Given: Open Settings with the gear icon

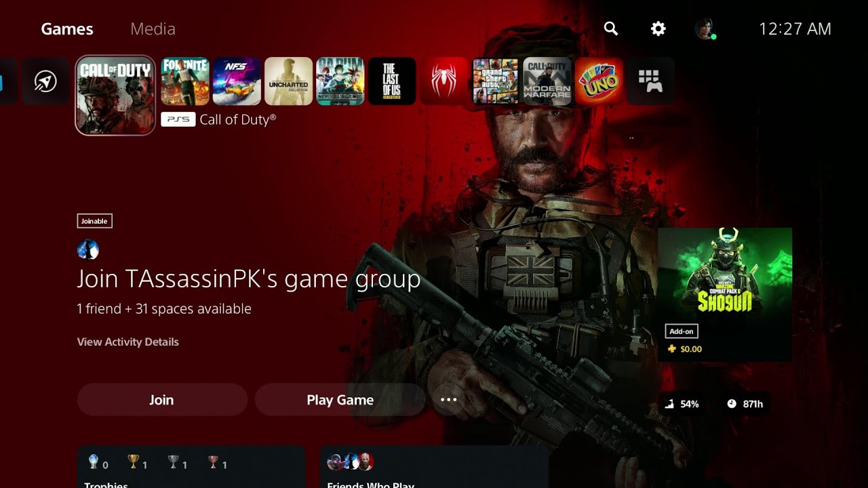Looking at the screenshot, I should 658,28.
